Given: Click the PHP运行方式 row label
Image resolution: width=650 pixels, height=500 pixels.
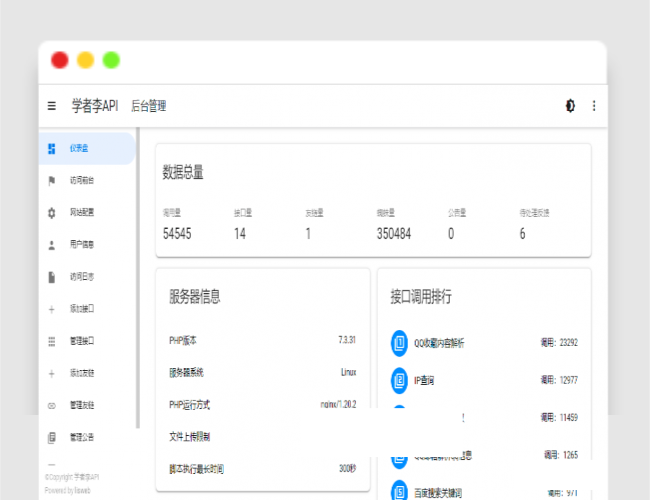Looking at the screenshot, I should pos(189,405).
